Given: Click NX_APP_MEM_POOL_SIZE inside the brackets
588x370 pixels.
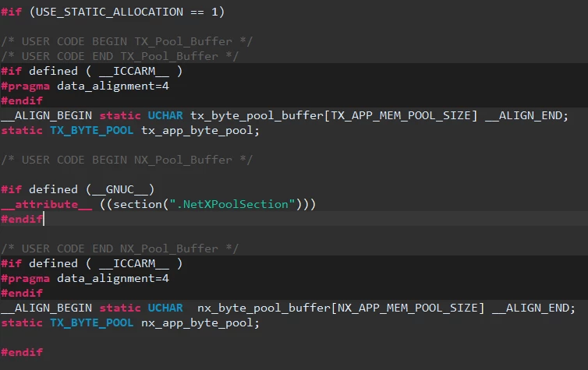Looking at the screenshot, I should coord(408,308).
